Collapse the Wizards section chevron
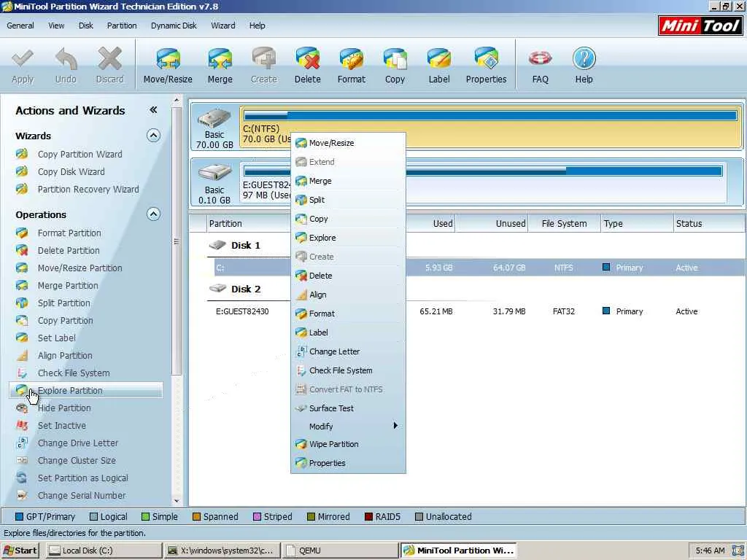Viewport: 747px width, 560px height. (153, 136)
